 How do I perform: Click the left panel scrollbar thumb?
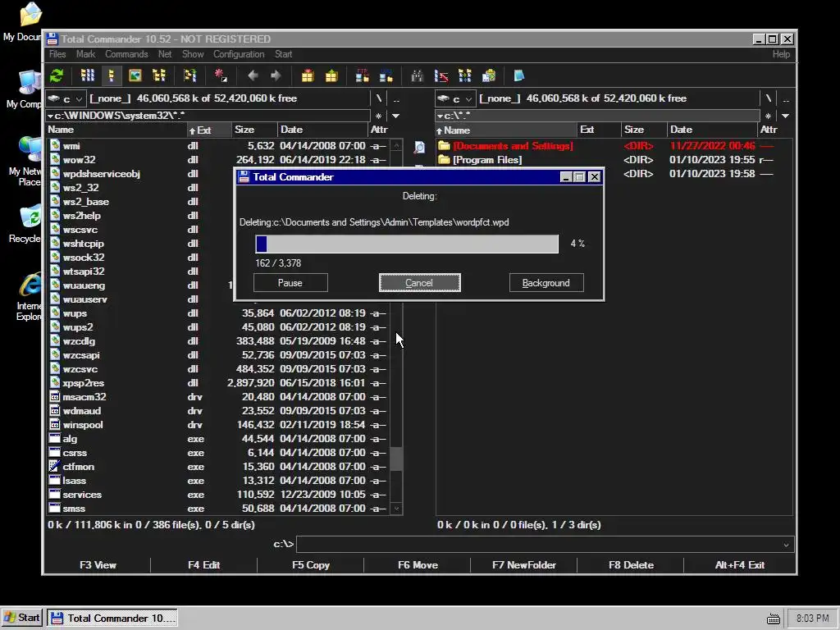396,459
